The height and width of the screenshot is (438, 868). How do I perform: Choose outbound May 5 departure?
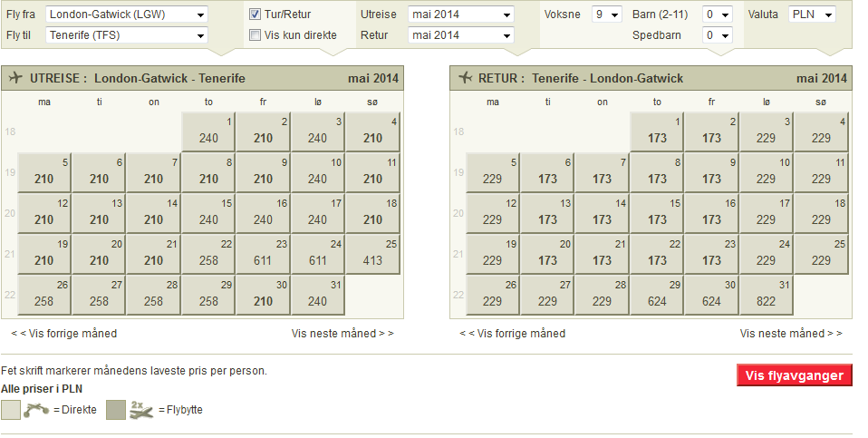pos(44,173)
